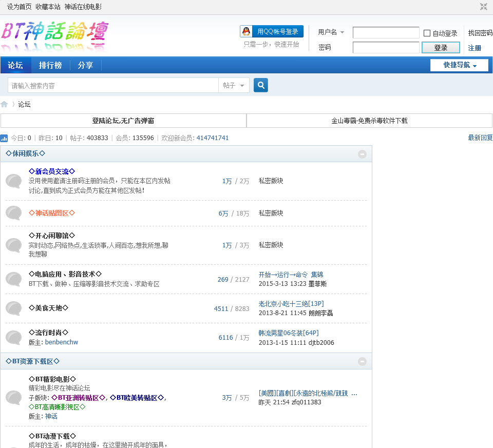This screenshot has height=448, width=493.
Task: Click poster name 墨菲斯
Action: coord(317,284)
